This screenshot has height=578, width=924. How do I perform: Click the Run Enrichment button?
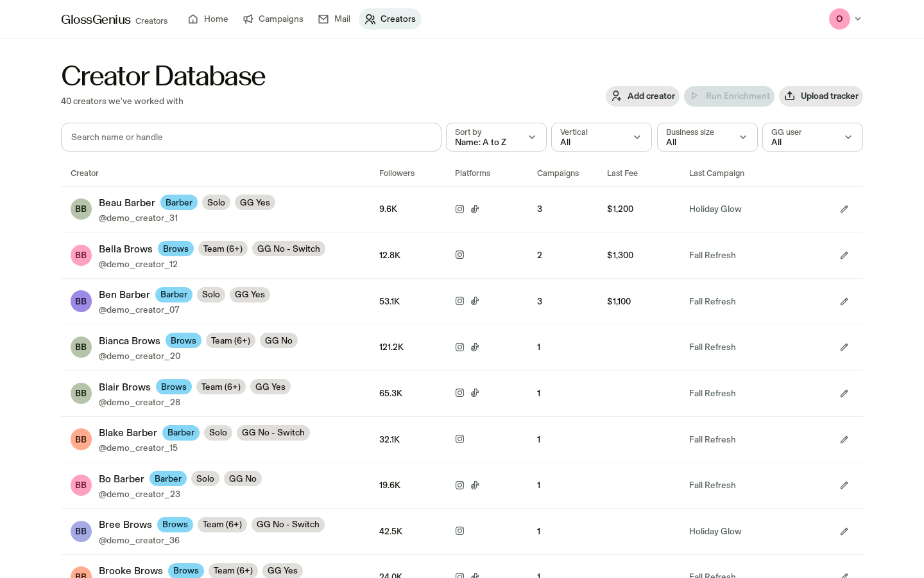coord(729,96)
